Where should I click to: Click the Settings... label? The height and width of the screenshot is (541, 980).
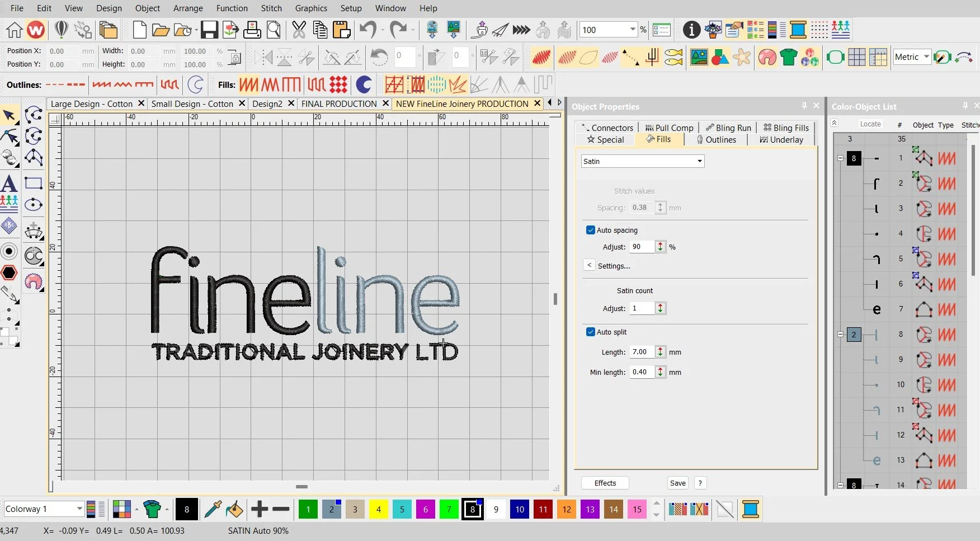tap(614, 266)
